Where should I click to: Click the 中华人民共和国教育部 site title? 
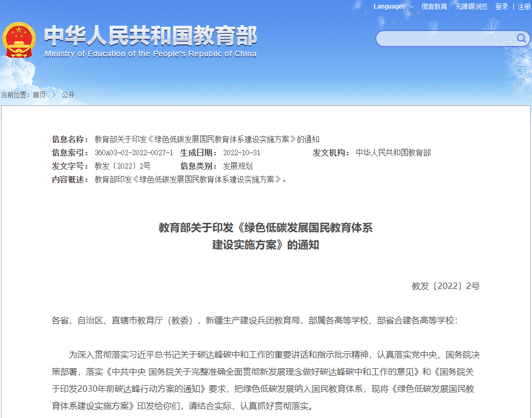pyautogui.click(x=150, y=35)
